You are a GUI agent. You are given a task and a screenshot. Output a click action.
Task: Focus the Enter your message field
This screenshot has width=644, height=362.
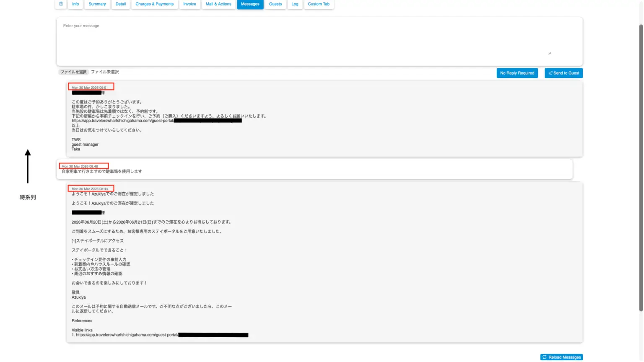[319, 40]
